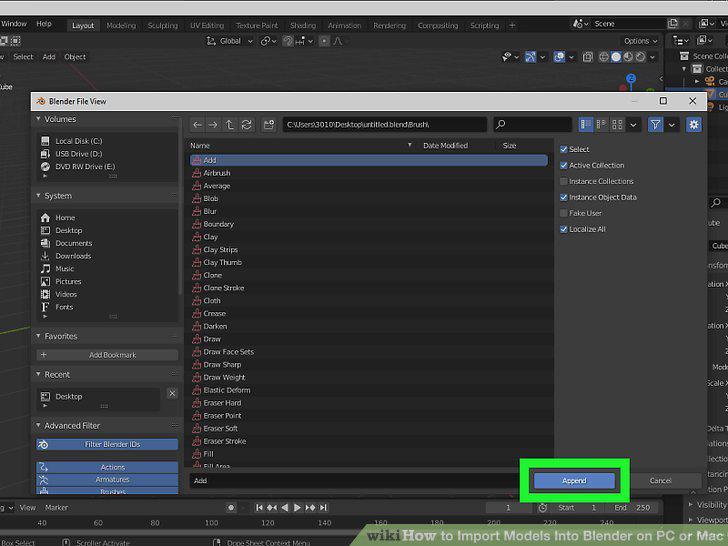
Task: Toggle the Actions ID filter
Action: pyautogui.click(x=107, y=467)
